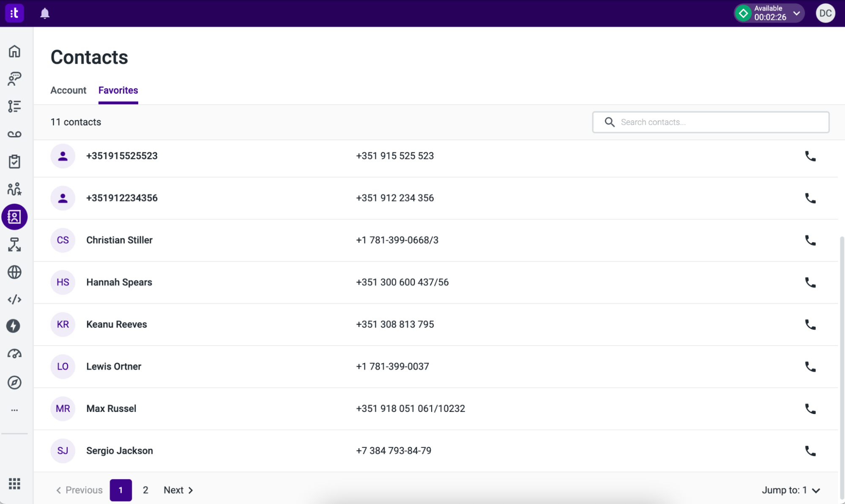
Task: Open the Contacts address book icon
Action: click(x=14, y=217)
